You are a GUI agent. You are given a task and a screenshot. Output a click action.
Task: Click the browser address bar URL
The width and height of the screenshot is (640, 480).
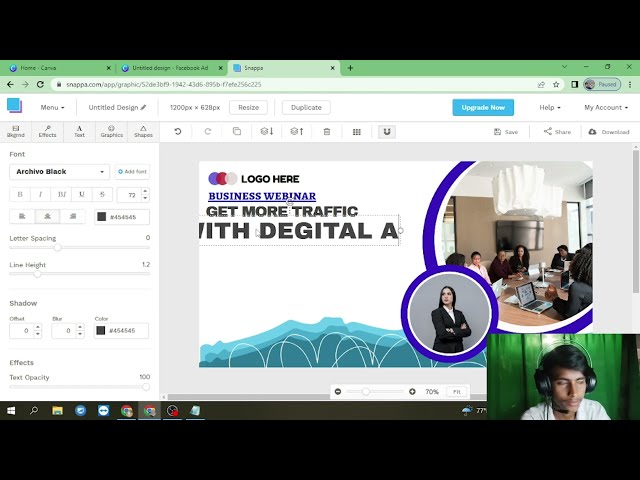[x=164, y=84]
